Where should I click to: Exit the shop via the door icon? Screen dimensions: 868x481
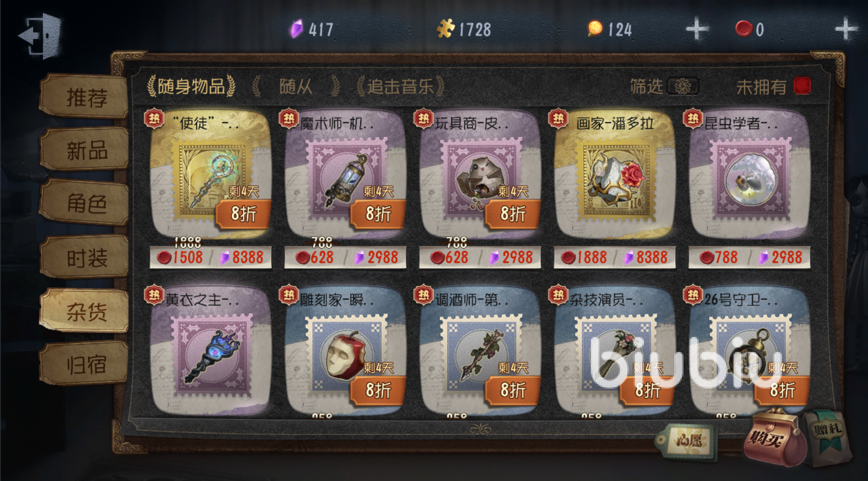click(x=40, y=36)
